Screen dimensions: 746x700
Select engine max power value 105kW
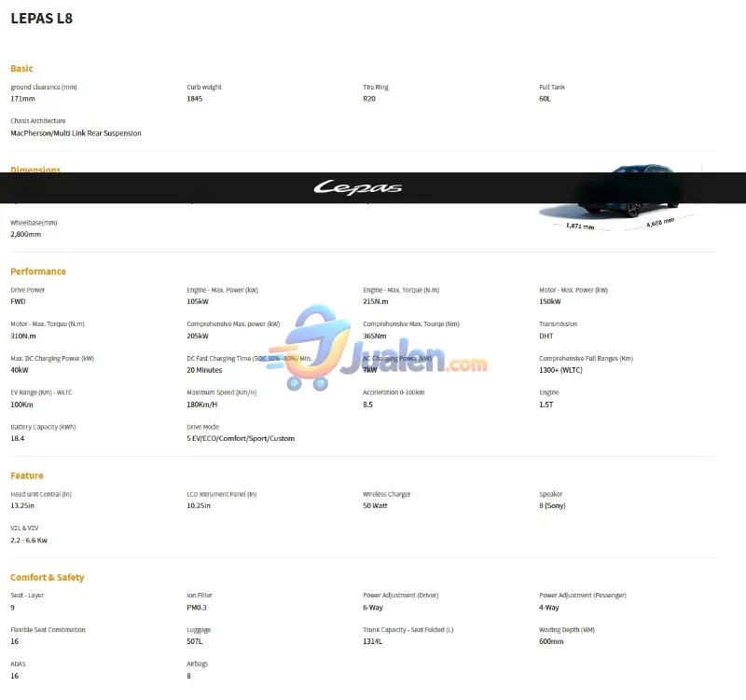click(x=198, y=301)
